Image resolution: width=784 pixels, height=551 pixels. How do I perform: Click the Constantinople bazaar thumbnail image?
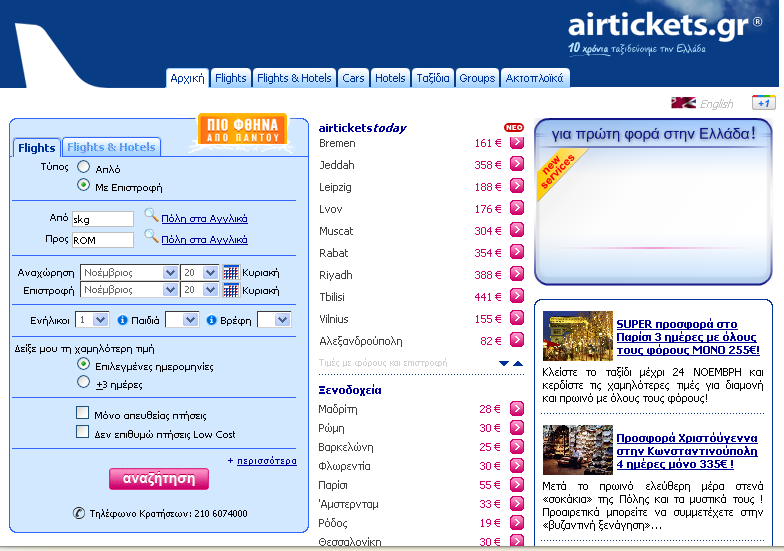[x=578, y=450]
